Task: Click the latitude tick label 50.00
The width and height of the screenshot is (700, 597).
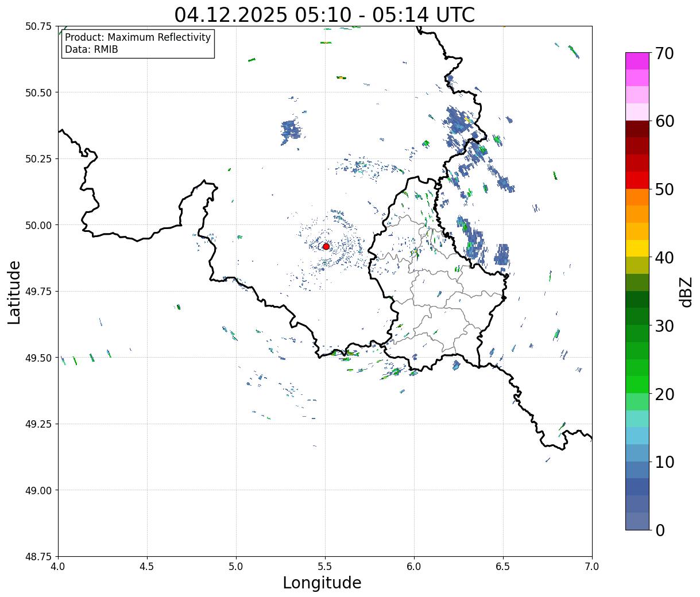Action: pos(38,225)
